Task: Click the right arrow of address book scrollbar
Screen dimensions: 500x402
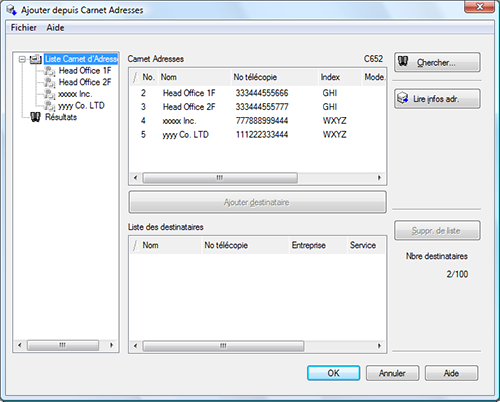Action: [x=379, y=178]
